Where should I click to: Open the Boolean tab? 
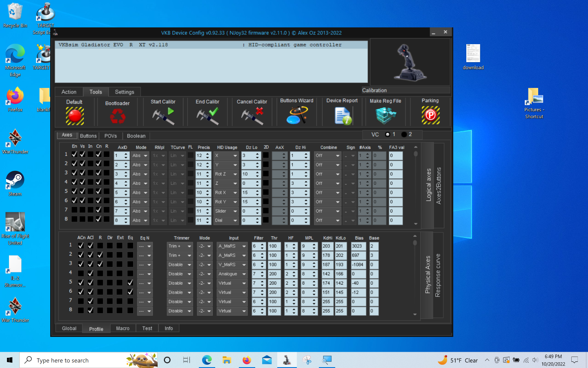(136, 136)
